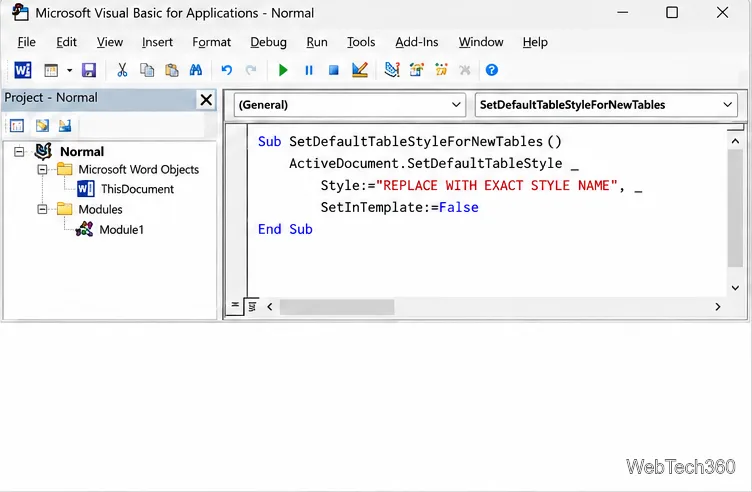Open Visual Basic Help question mark icon
This screenshot has height=492, width=752.
[492, 70]
